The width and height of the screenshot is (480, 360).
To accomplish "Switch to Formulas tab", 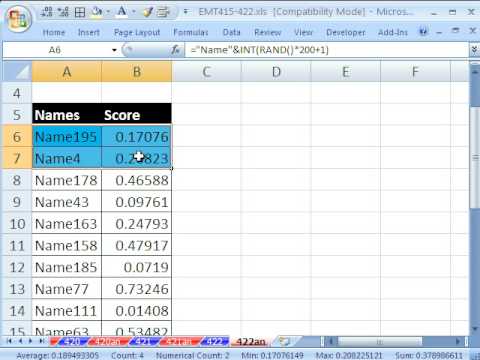I will tap(191, 32).
